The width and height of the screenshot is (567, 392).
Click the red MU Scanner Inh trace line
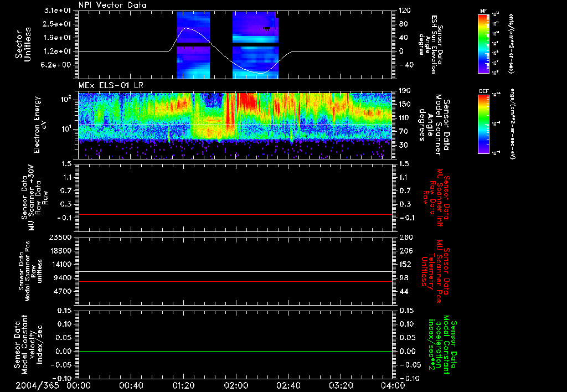(x=235, y=214)
